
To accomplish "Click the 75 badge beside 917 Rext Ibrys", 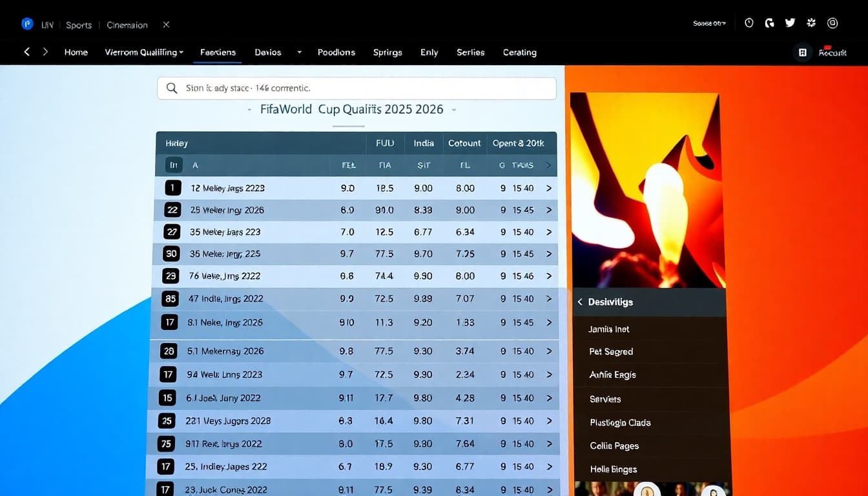I will (x=167, y=444).
